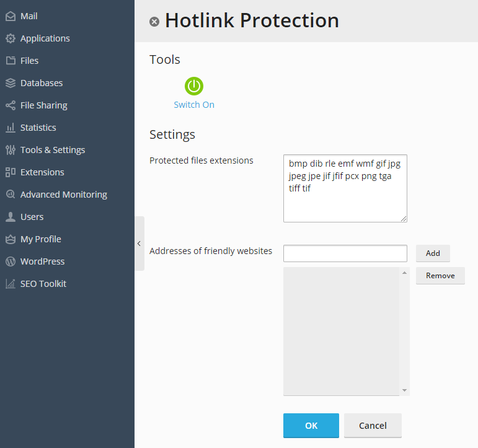Select the Files folder icon

11,61
